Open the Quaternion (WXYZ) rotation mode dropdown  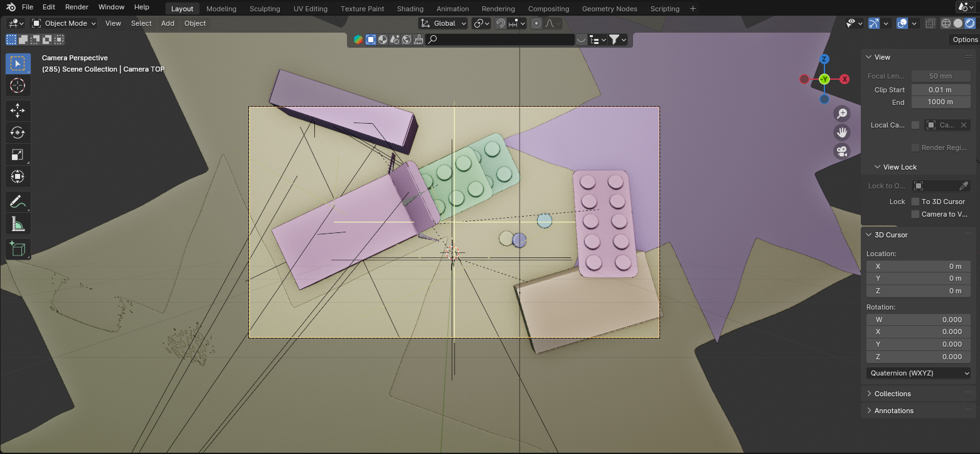tap(918, 372)
